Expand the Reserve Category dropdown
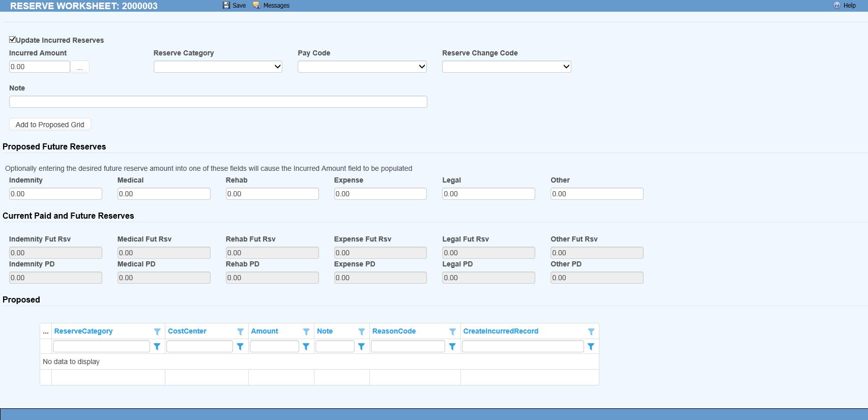Image resolution: width=868 pixels, height=420 pixels. pyautogui.click(x=218, y=67)
